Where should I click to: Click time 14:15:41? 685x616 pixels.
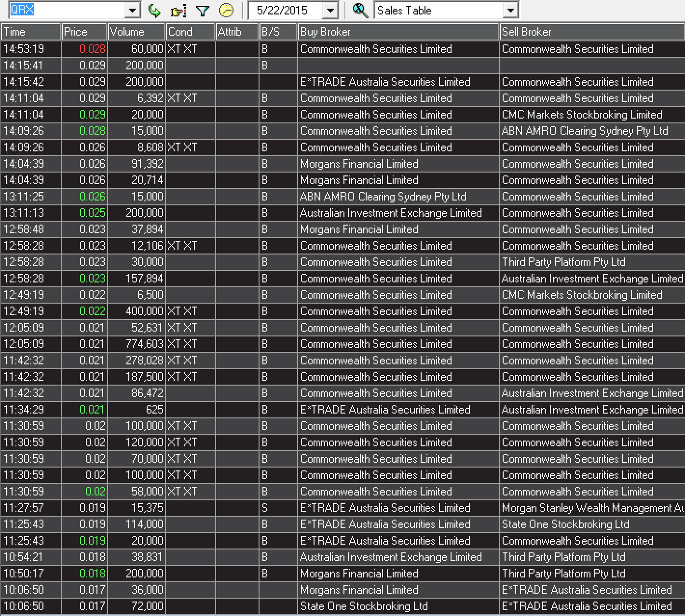[x=31, y=66]
